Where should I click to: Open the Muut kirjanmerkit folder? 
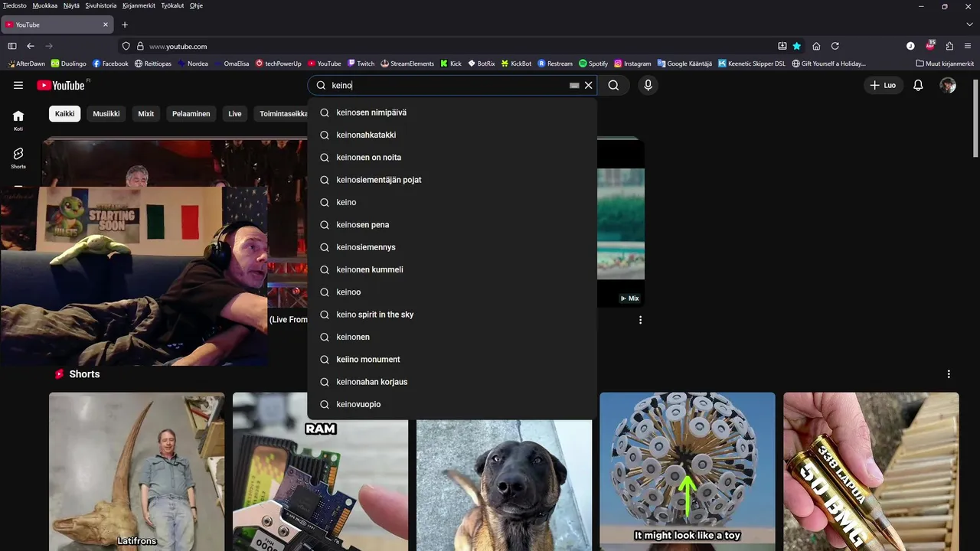pyautogui.click(x=945, y=64)
